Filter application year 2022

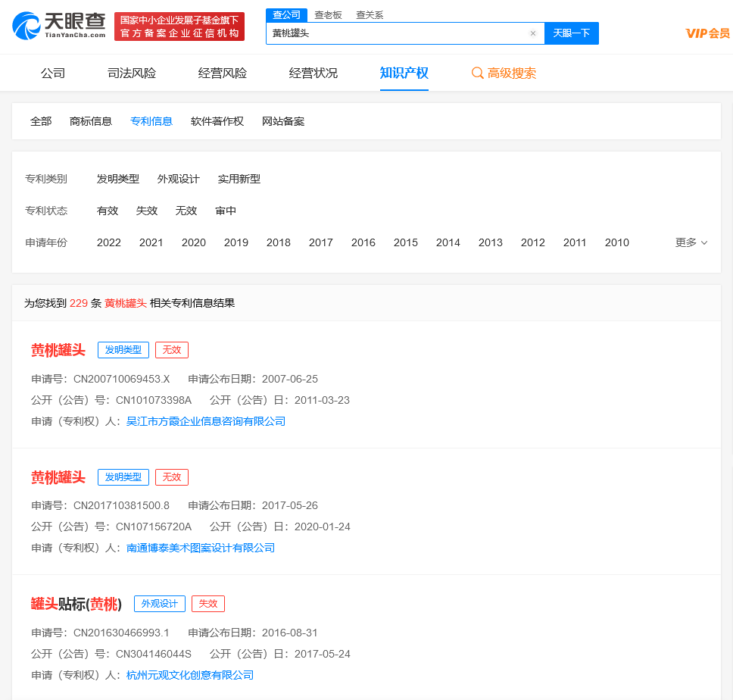[x=109, y=242]
